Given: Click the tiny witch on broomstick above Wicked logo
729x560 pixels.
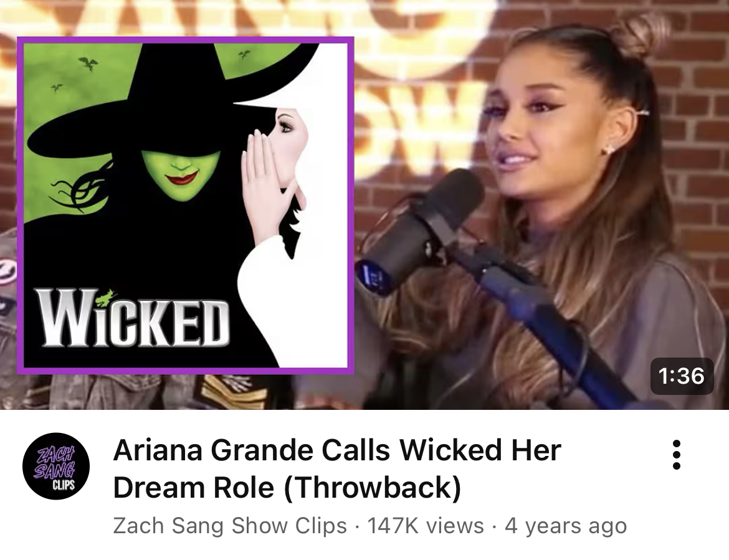Looking at the screenshot, I should tap(110, 295).
